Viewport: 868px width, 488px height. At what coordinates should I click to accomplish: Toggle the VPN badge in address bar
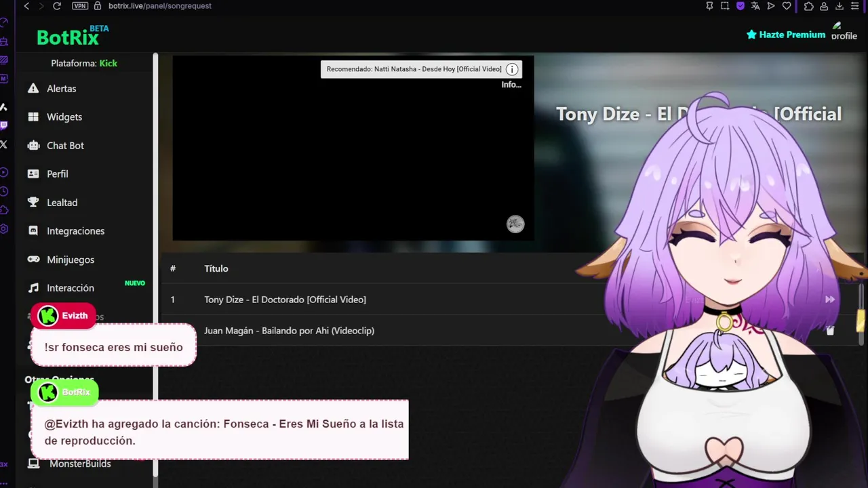coord(80,6)
